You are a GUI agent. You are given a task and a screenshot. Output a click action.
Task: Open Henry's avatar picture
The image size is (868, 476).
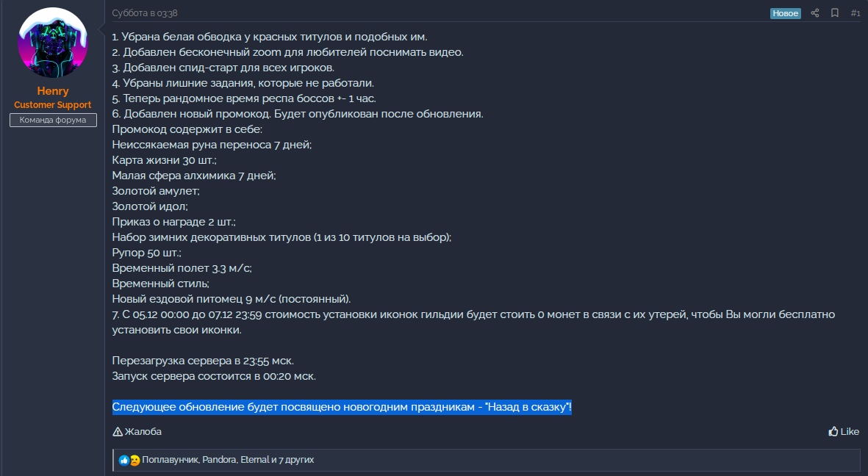pyautogui.click(x=53, y=43)
